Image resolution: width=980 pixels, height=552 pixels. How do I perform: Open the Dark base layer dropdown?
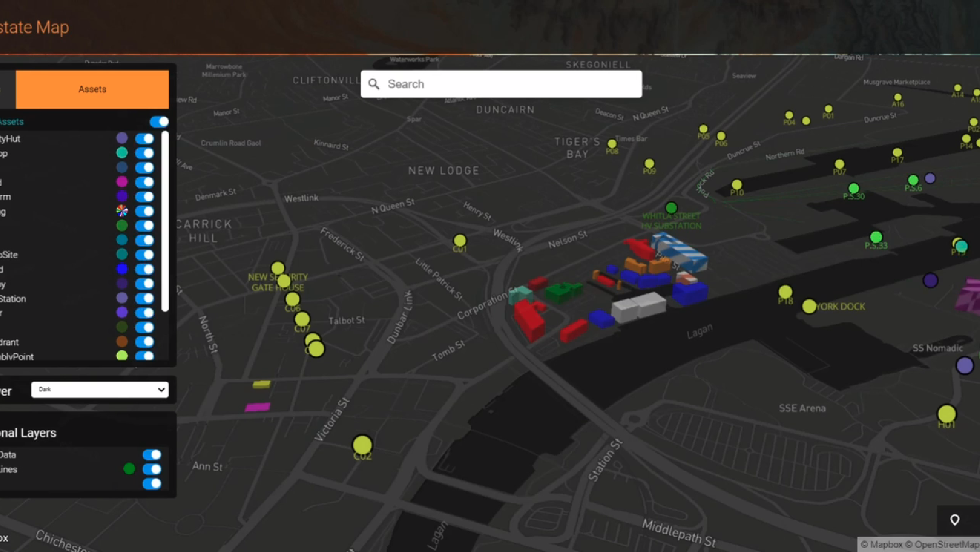[100, 389]
